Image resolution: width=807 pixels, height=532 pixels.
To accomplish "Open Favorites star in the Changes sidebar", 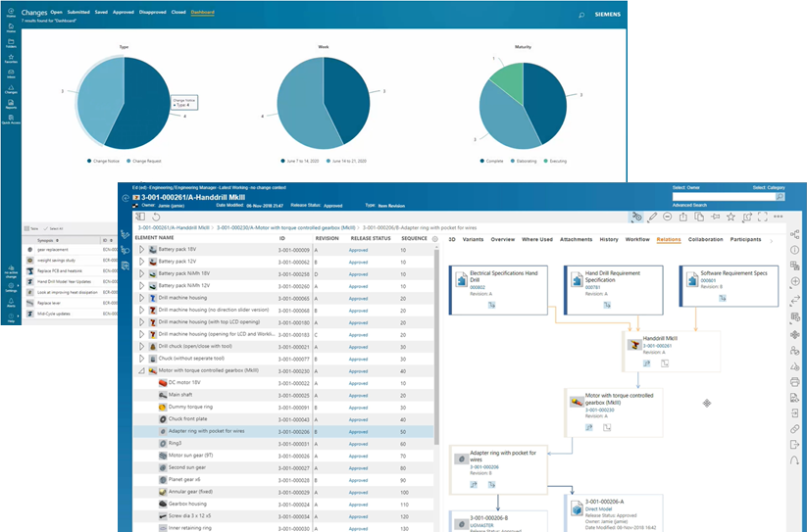I will click(x=11, y=58).
